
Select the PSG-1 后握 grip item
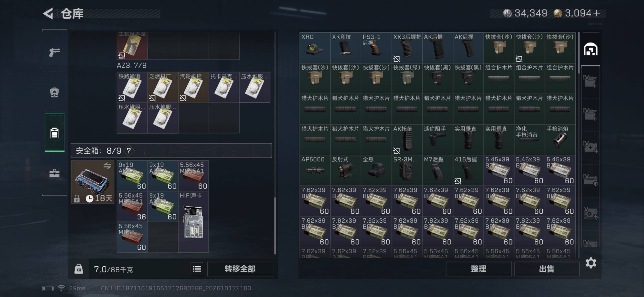point(376,48)
